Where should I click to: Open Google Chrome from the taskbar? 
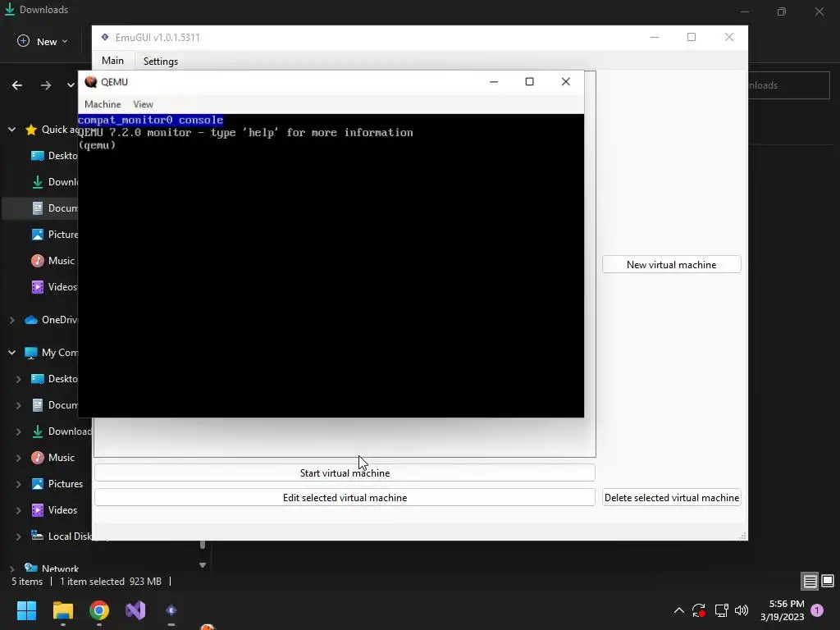click(x=99, y=610)
